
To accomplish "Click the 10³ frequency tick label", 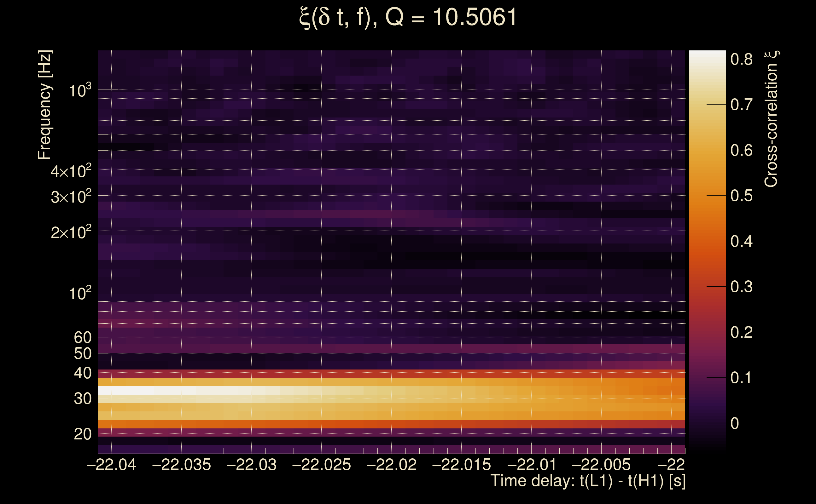I will click(80, 90).
